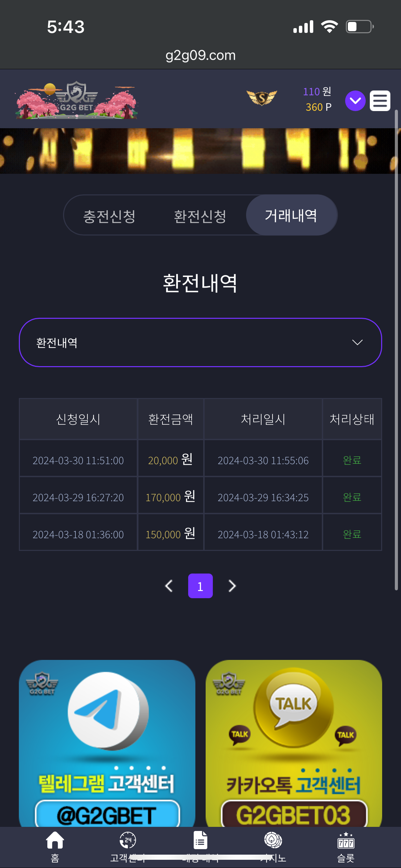401x868 pixels.
Task: Open the casino chip icon
Action: (x=273, y=840)
